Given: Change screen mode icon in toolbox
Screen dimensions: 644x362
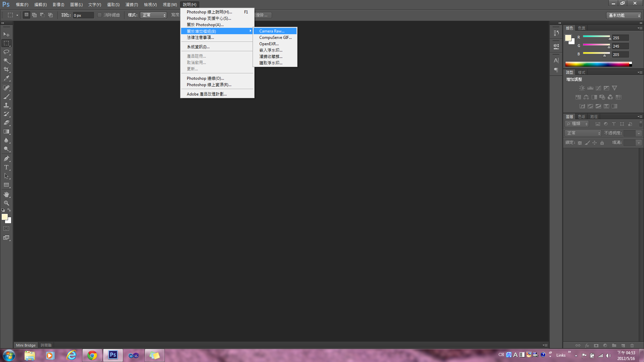Looking at the screenshot, I should coord(6,238).
